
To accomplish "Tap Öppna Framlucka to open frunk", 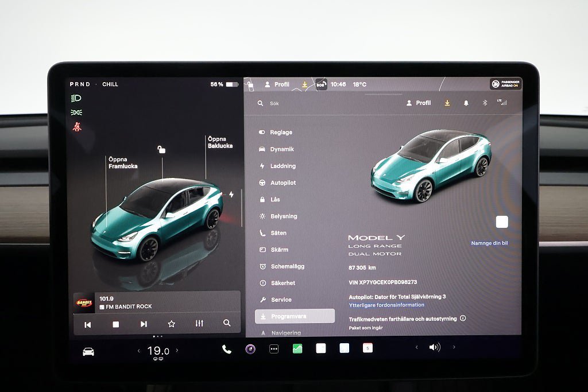I will (x=123, y=162).
